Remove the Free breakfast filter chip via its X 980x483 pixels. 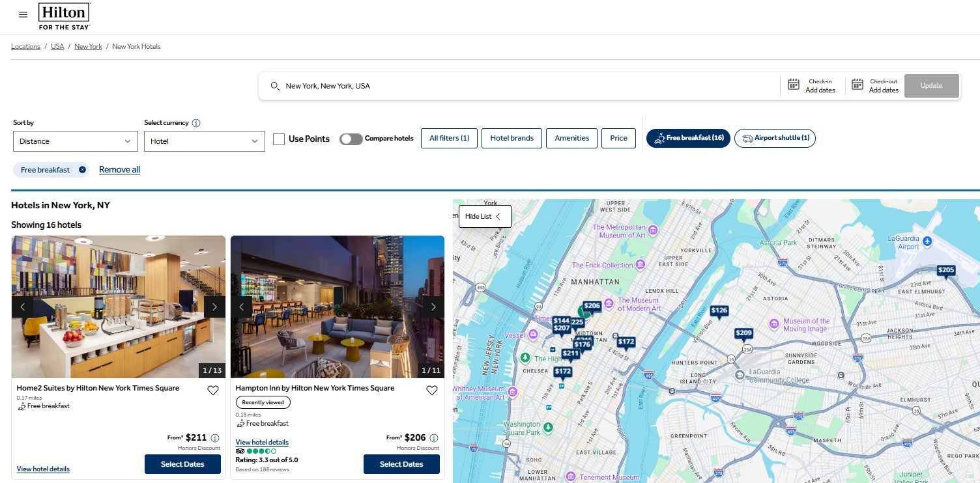(x=82, y=170)
